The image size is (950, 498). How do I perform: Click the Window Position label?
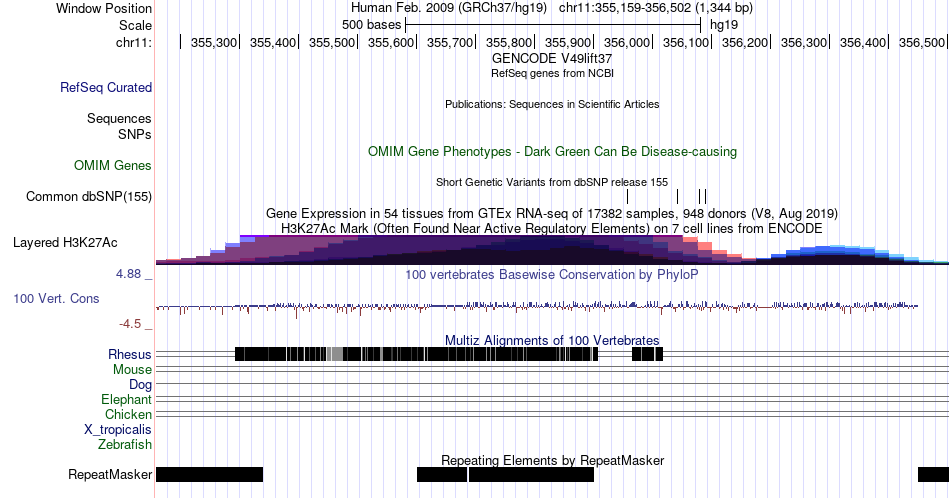point(104,8)
